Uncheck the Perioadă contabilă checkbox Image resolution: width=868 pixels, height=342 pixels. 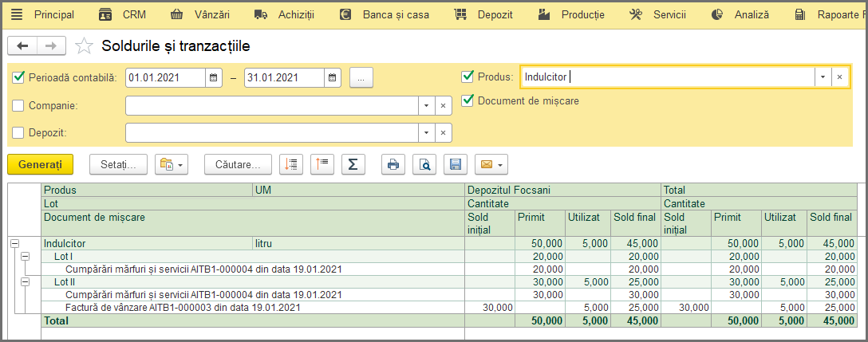pos(18,77)
